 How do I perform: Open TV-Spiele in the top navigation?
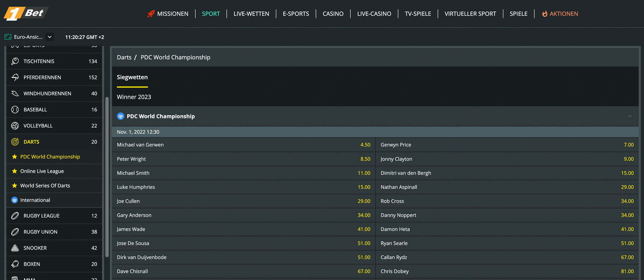(x=418, y=14)
